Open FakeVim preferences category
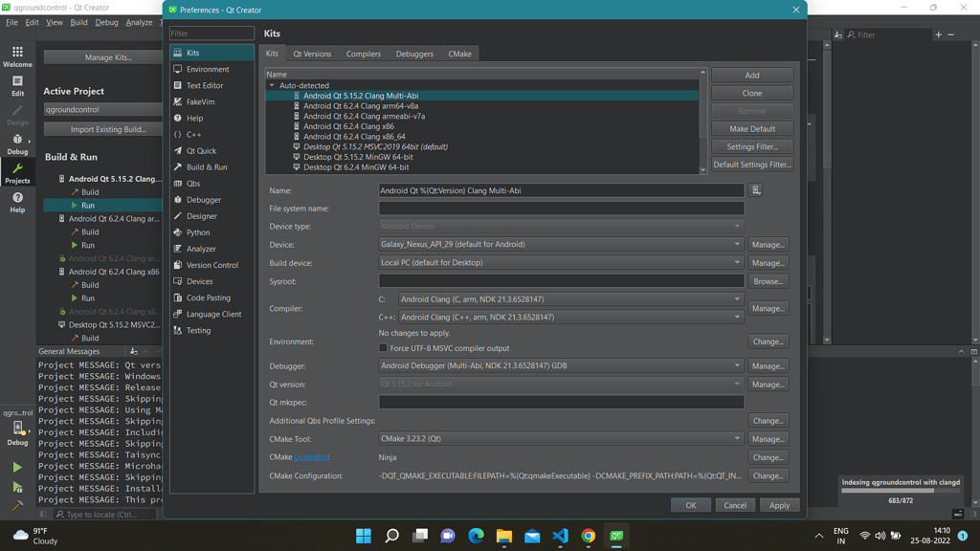The image size is (980, 551). pos(212,101)
